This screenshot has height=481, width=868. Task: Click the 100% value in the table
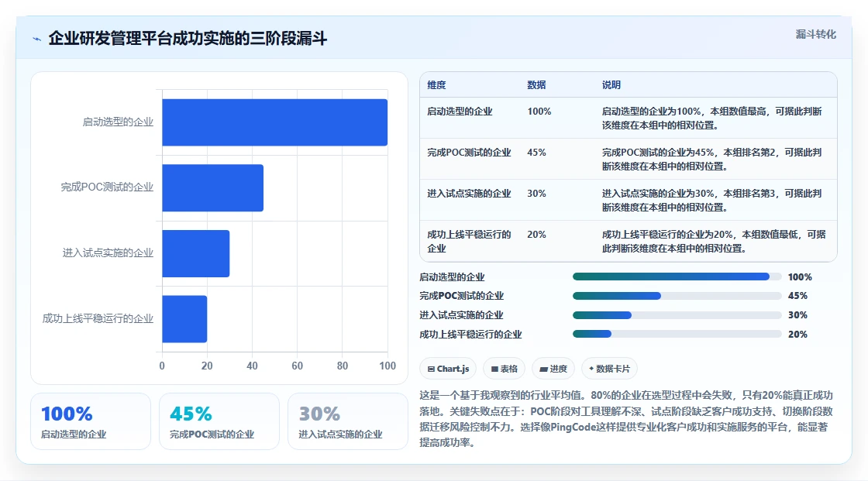click(x=539, y=112)
